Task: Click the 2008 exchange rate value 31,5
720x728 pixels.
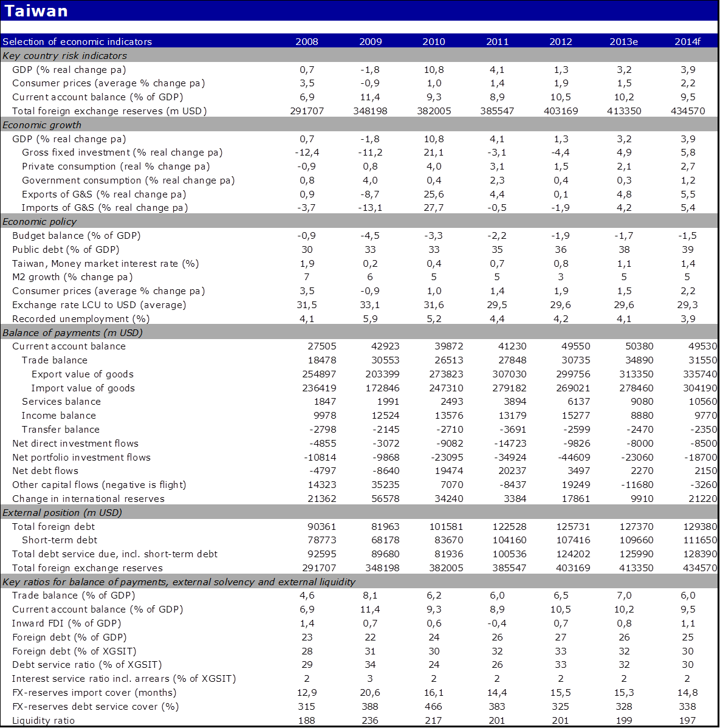Action: 307,304
